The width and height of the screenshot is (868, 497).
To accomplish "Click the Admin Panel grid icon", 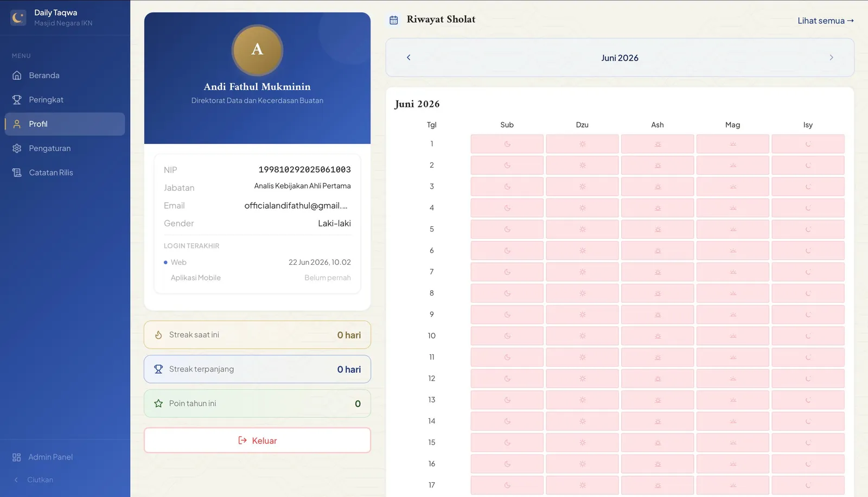I will point(17,457).
